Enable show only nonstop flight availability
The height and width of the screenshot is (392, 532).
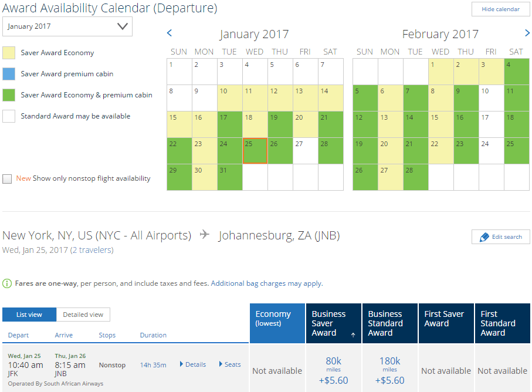[x=7, y=179]
